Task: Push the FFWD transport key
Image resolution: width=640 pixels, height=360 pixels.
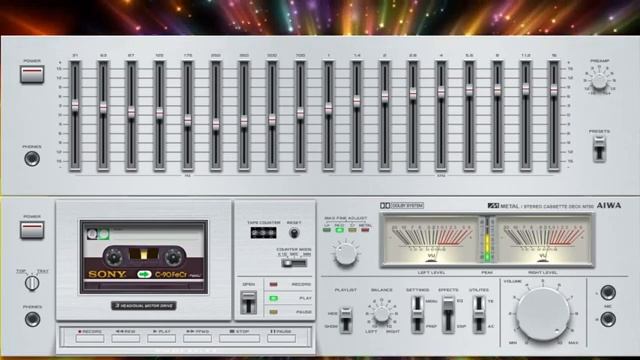Action: coord(198,338)
